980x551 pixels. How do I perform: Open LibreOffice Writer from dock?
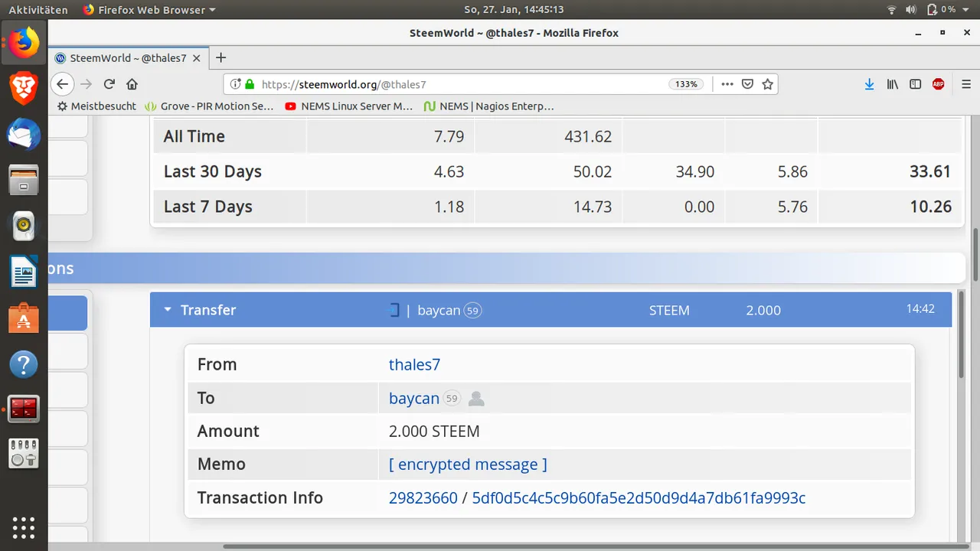[x=24, y=272]
